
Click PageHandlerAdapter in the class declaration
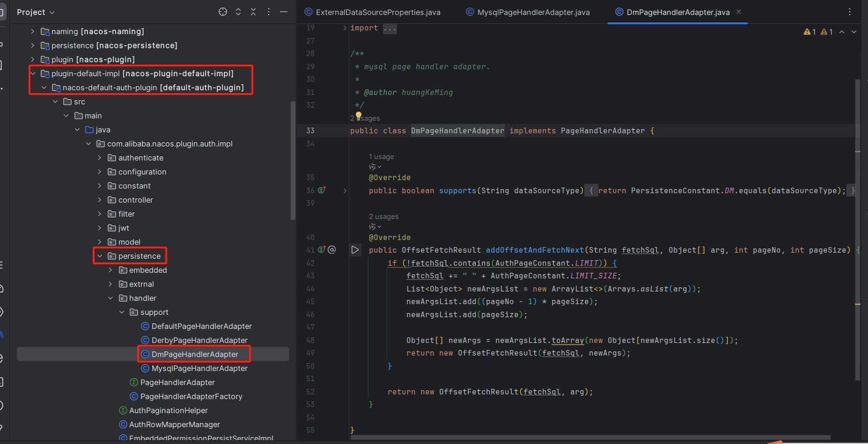603,131
